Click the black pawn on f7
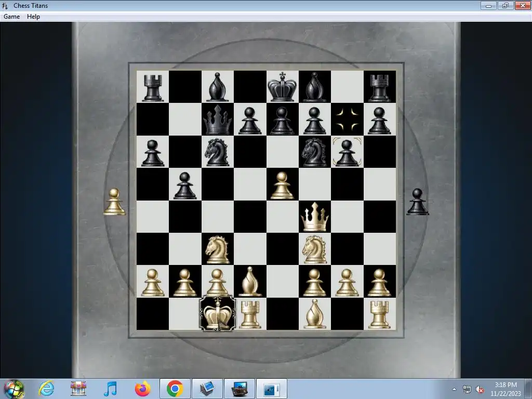Image resolution: width=532 pixels, height=399 pixels. pos(315,120)
